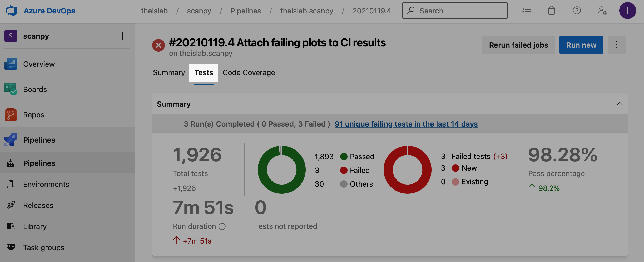
Task: Open the work items list icon
Action: [x=527, y=11]
